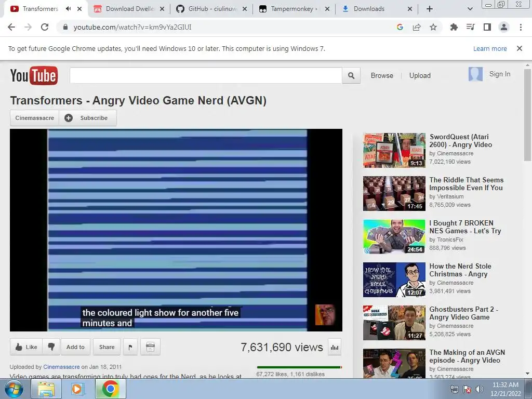View site information lock icon
The height and width of the screenshot is (399, 532).
point(65,27)
